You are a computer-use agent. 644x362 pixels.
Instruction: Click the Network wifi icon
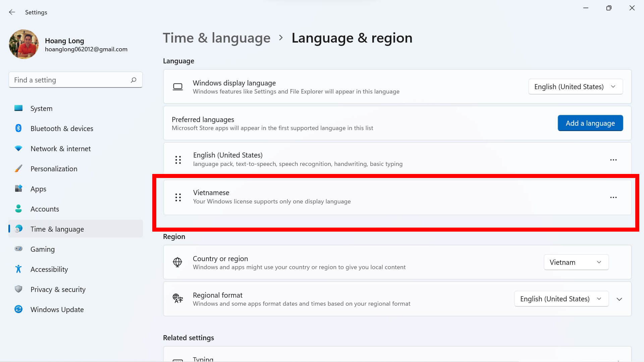click(x=18, y=148)
